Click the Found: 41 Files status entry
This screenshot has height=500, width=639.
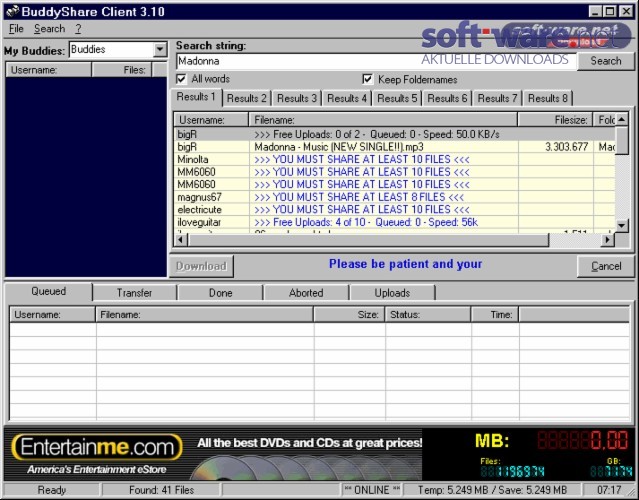click(x=161, y=490)
